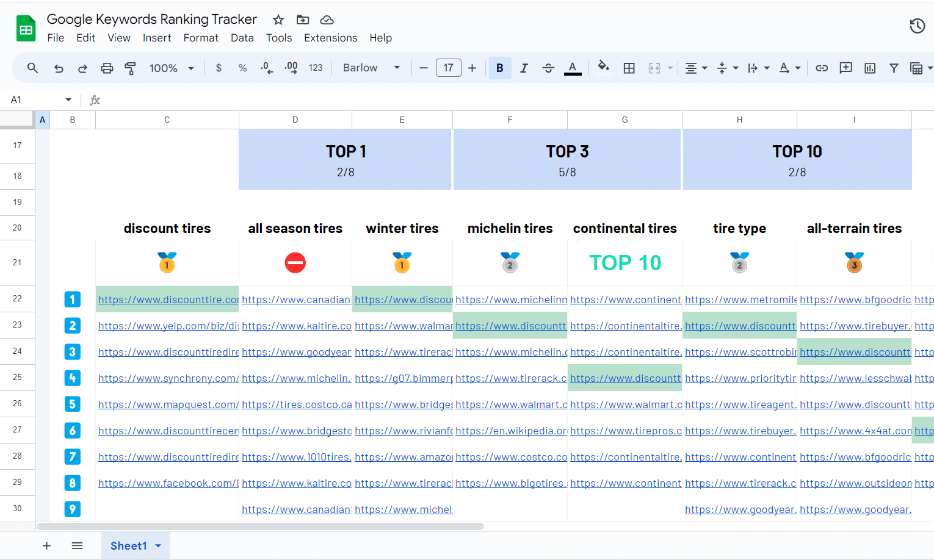Toggle bold formatting
The width and height of the screenshot is (934, 560).
[499, 68]
